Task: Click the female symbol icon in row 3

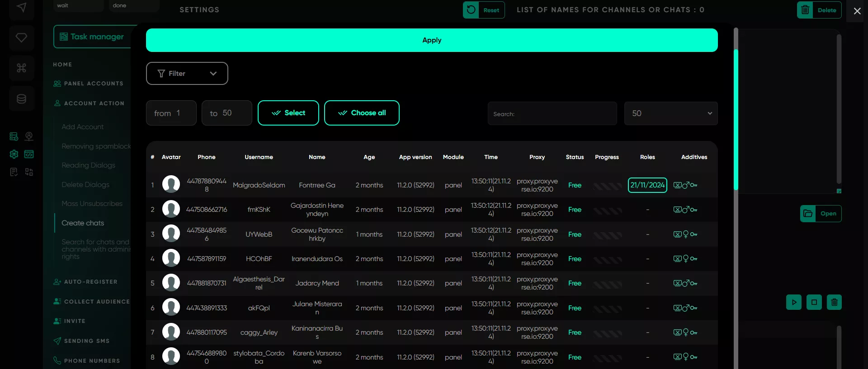Action: click(685, 234)
